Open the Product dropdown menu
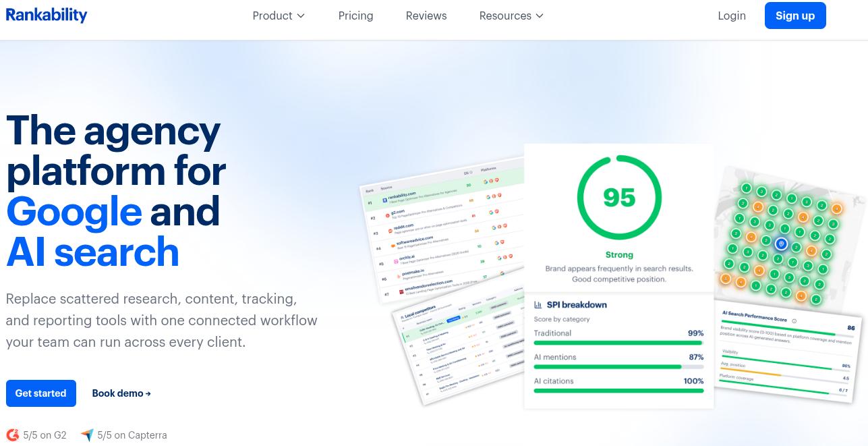 point(279,15)
